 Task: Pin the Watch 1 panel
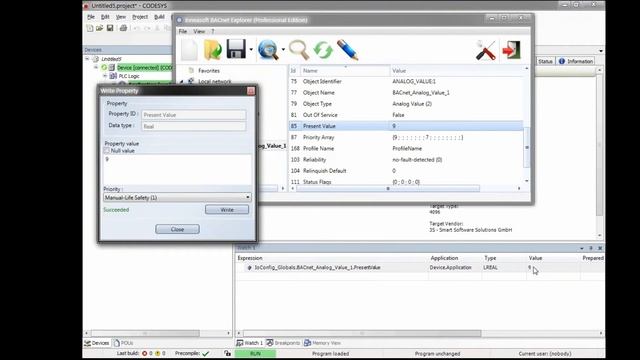point(591,248)
